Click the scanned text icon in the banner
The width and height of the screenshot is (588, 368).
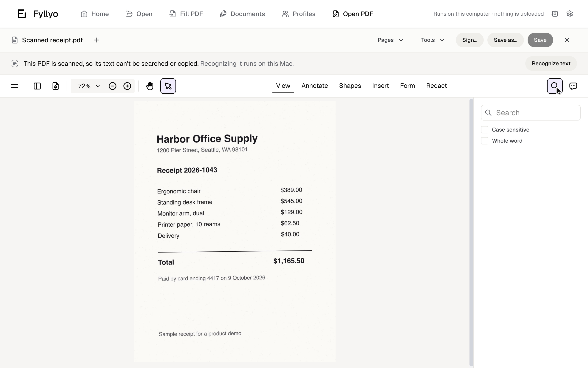tap(14, 63)
